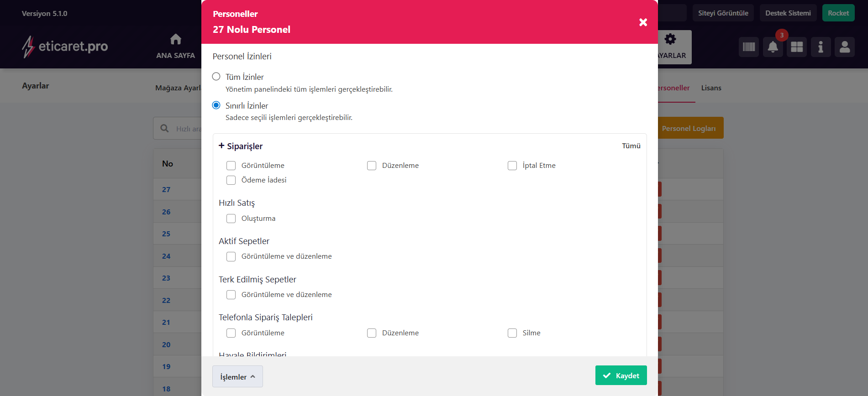Select the Tüm İzinler radio option
This screenshot has width=868, height=396.
216,77
